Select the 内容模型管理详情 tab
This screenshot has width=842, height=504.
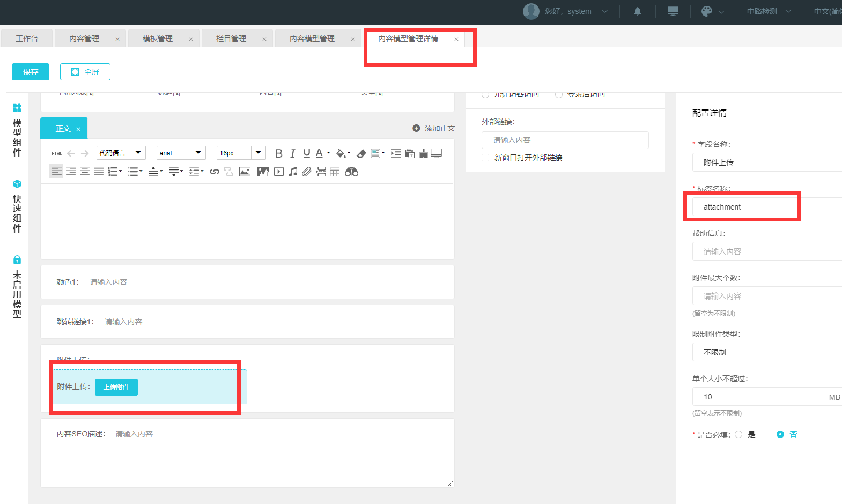point(408,39)
